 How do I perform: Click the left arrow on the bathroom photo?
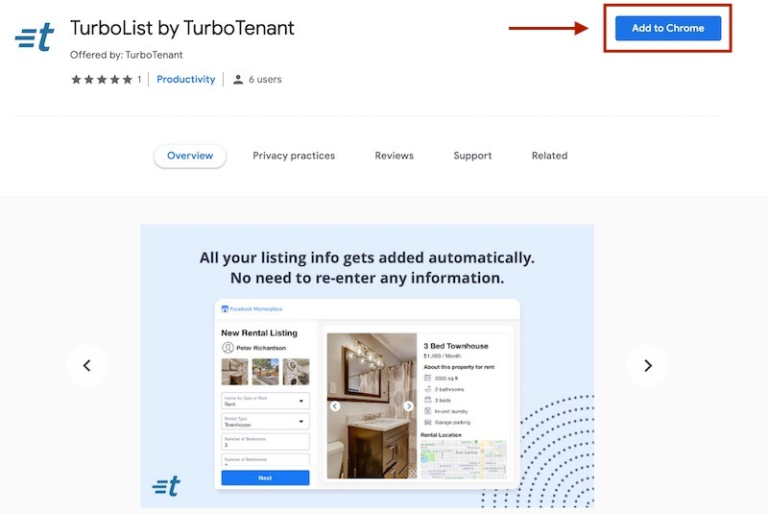point(335,406)
